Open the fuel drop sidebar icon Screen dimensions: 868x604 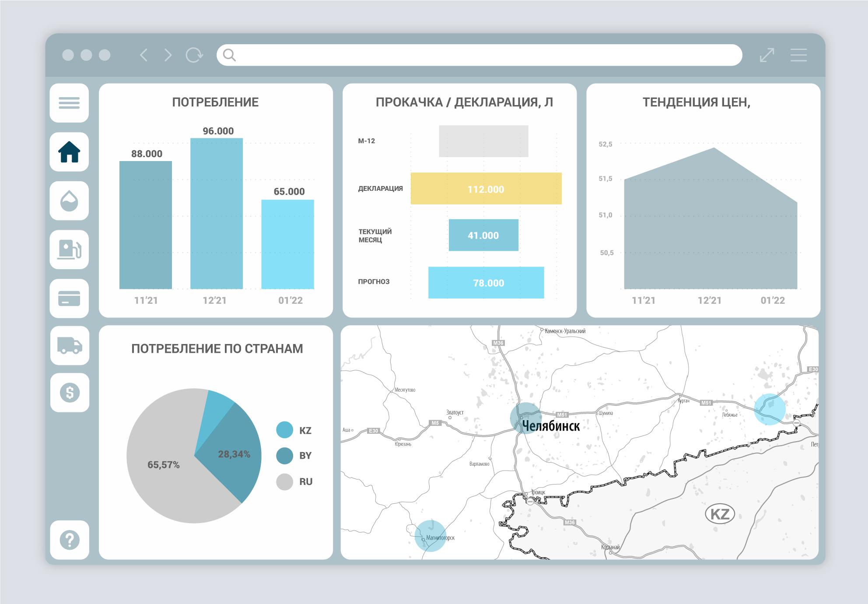point(69,201)
